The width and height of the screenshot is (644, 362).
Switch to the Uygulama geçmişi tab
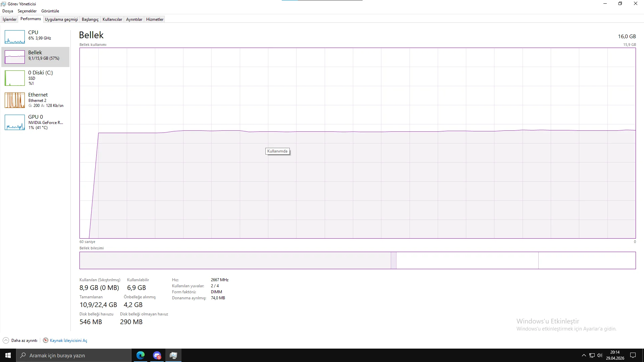click(61, 19)
